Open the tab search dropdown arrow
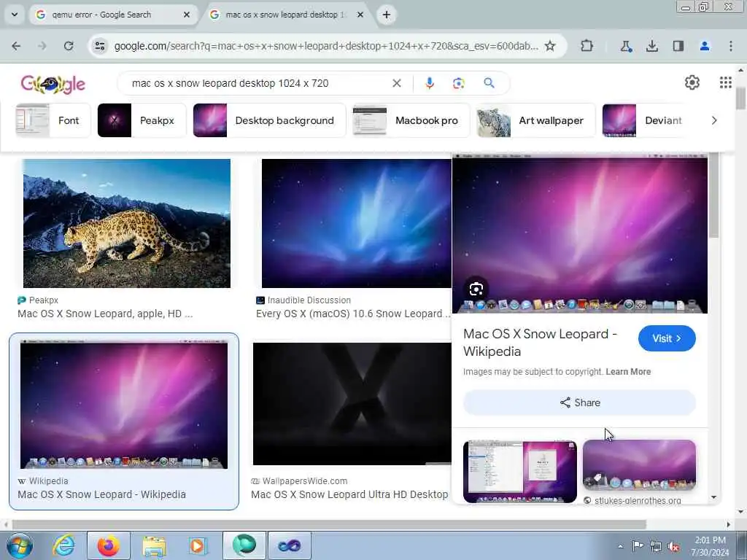This screenshot has height=560, width=747. click(15, 15)
